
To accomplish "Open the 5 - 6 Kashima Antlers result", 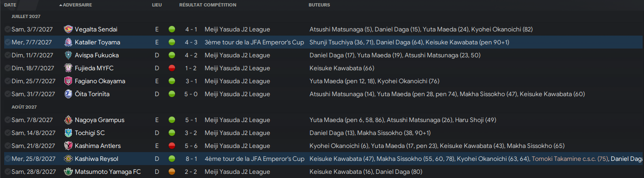I will tap(191, 146).
